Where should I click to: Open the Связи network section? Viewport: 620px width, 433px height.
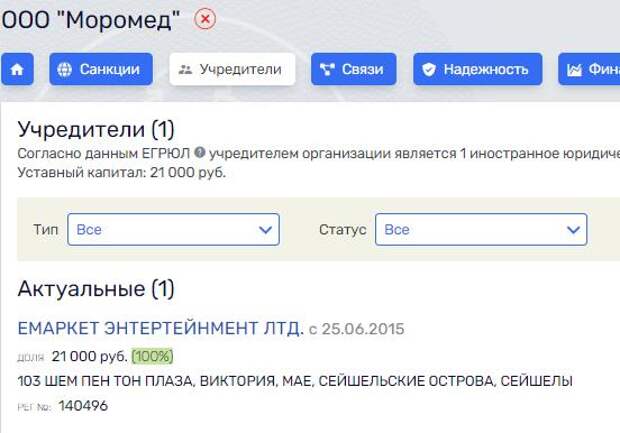pos(354,70)
